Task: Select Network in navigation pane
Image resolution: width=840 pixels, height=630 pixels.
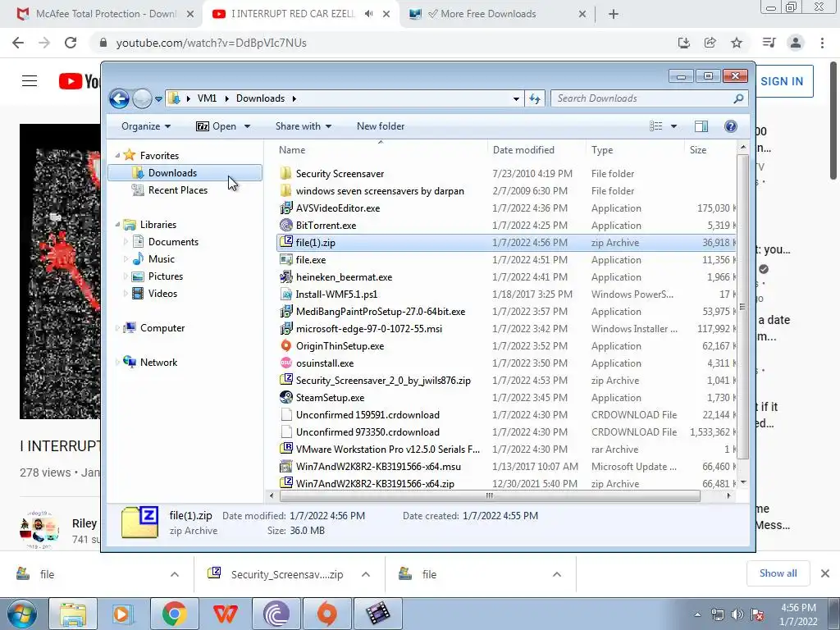Action: coord(158,362)
